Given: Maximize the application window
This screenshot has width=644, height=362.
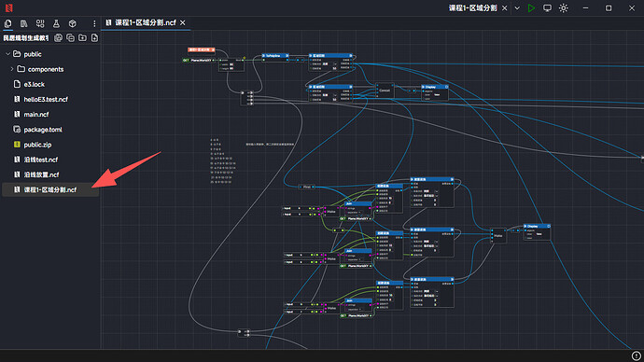Looking at the screenshot, I should click(609, 7).
